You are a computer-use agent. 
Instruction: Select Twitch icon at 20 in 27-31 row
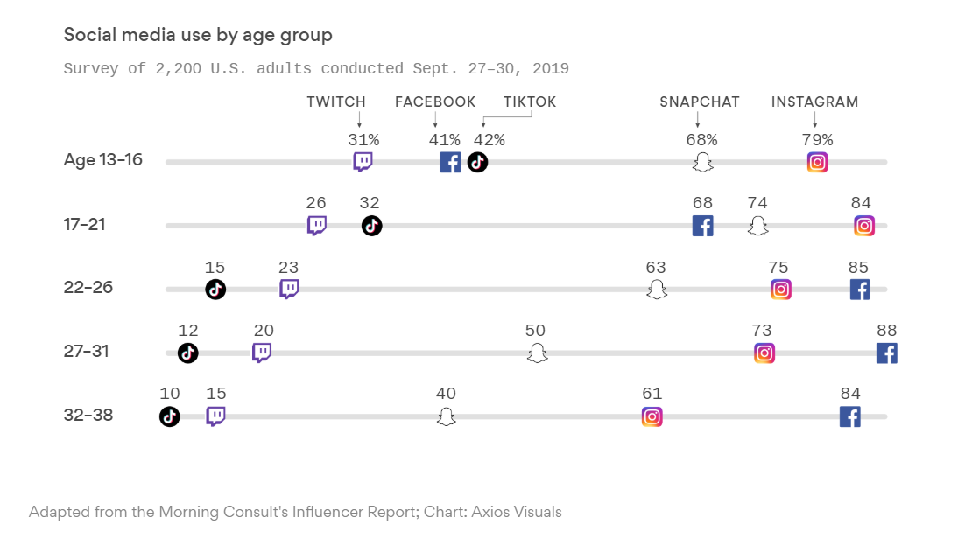click(x=262, y=353)
